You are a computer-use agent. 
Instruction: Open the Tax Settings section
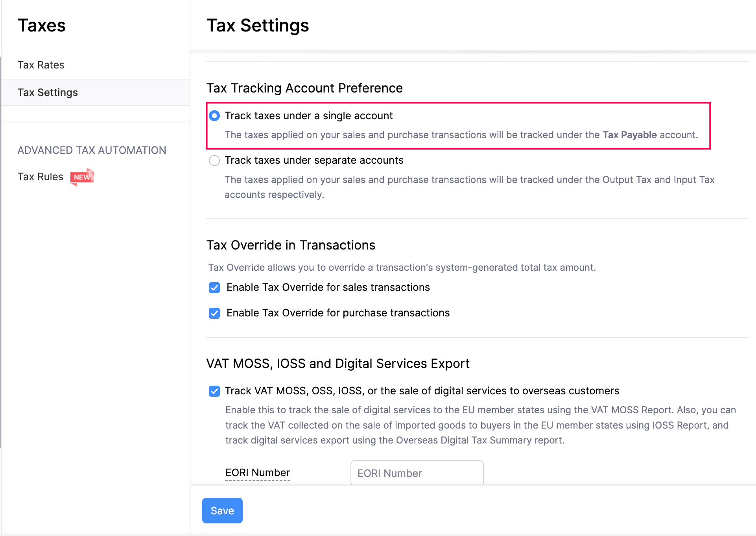tap(48, 92)
